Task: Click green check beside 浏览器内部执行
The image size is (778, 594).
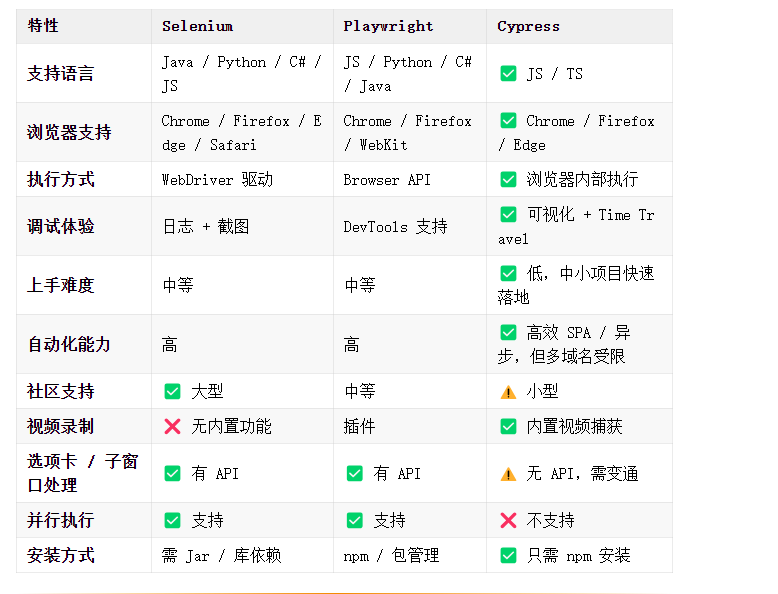Action: click(x=508, y=179)
